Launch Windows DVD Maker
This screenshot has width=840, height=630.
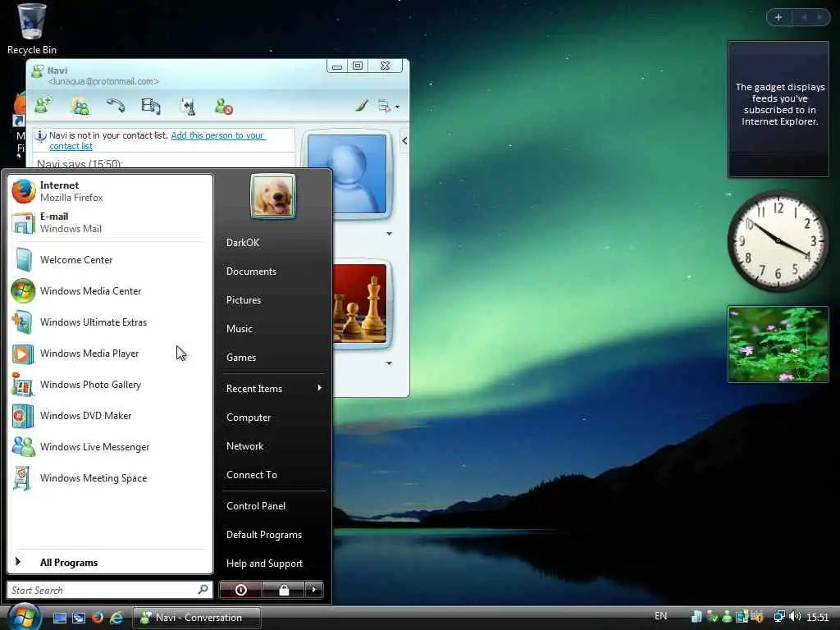pos(110,416)
